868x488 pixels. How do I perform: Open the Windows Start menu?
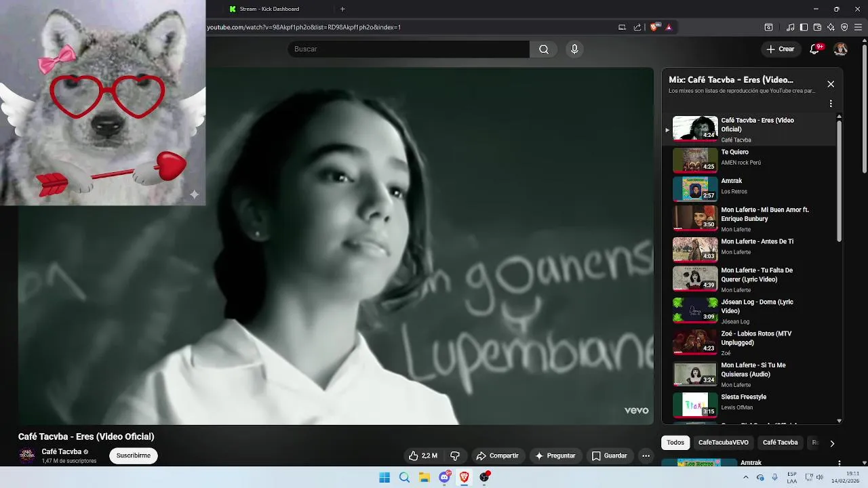tap(384, 477)
